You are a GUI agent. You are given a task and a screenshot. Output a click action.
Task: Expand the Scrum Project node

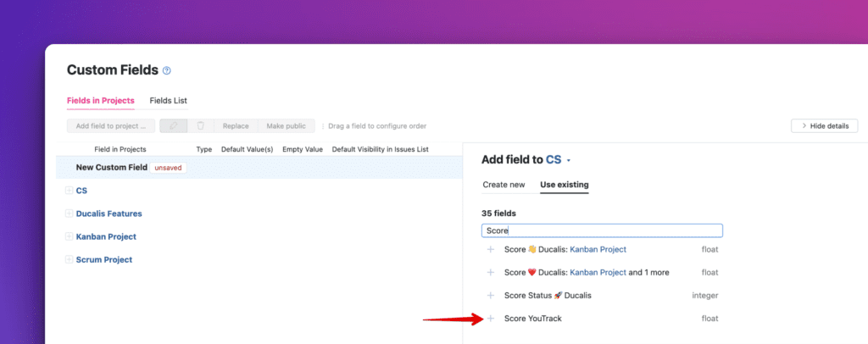pyautogui.click(x=69, y=259)
